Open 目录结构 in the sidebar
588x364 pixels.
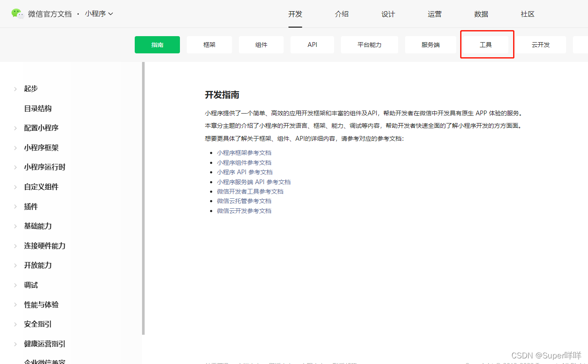[38, 108]
